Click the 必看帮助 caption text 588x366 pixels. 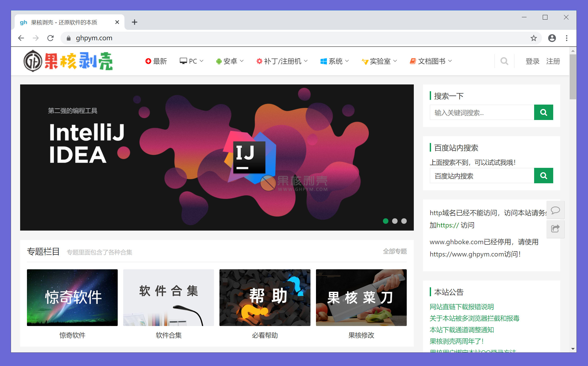(265, 335)
